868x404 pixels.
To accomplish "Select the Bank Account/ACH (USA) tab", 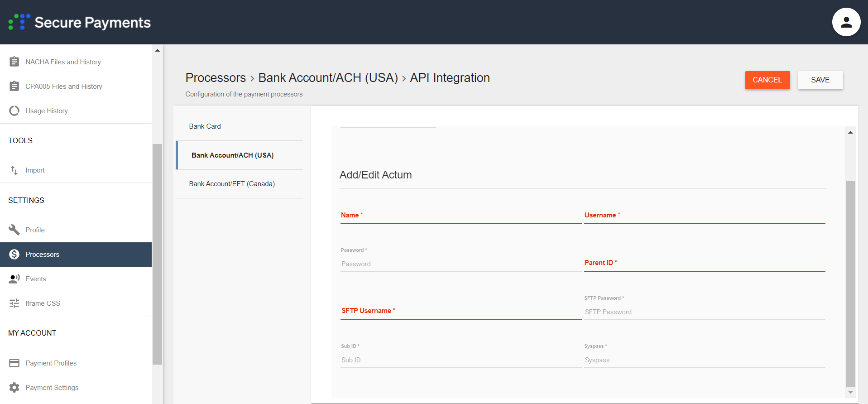I will (239, 155).
